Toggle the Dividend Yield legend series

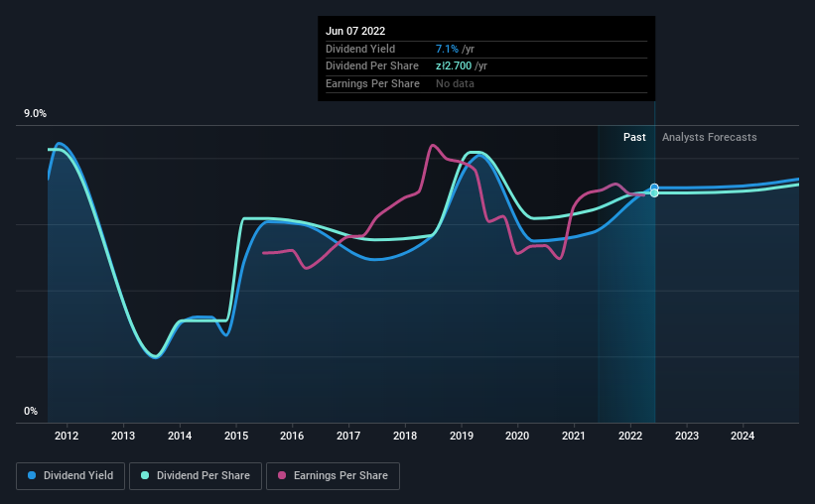(x=70, y=476)
